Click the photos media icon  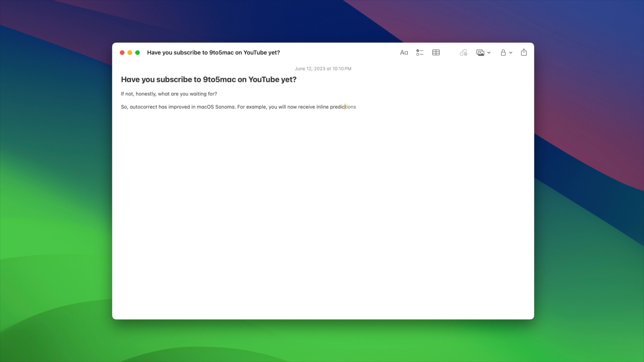pyautogui.click(x=480, y=53)
